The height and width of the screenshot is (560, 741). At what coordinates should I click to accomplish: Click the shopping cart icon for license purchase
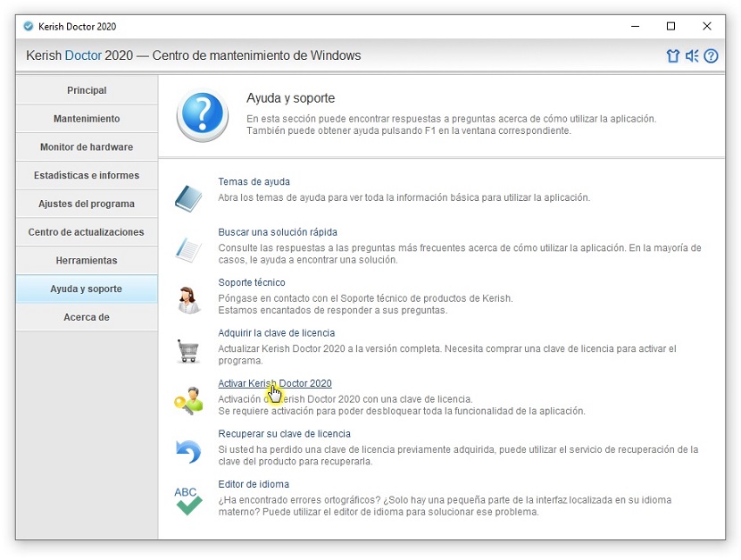tap(188, 351)
